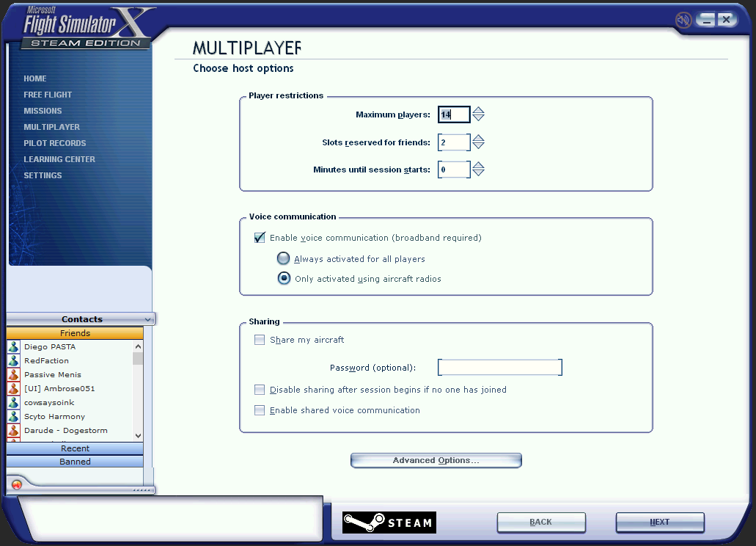The image size is (756, 546).
Task: Click the friends list scroll up arrow
Action: pyautogui.click(x=139, y=346)
